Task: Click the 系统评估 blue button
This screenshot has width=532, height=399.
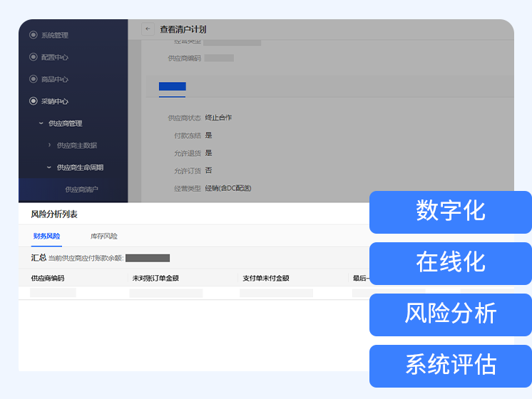Action: [x=450, y=366]
